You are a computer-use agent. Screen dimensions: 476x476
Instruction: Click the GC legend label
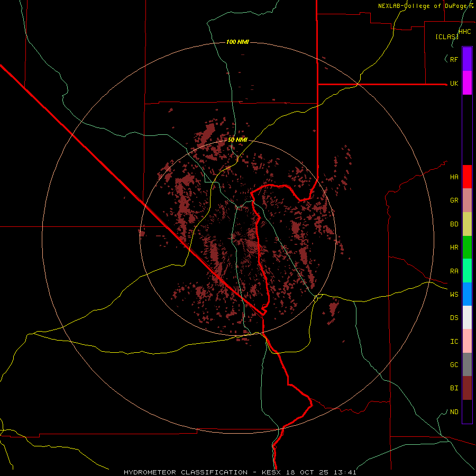454,365
